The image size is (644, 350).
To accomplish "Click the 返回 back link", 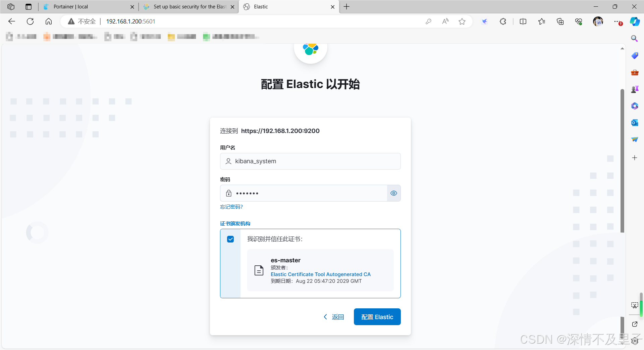I will pos(334,317).
